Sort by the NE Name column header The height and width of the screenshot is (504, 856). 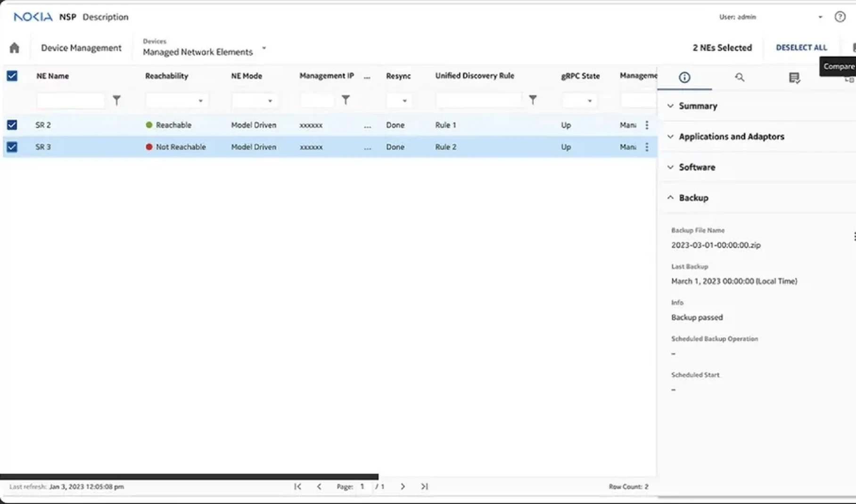tap(53, 76)
